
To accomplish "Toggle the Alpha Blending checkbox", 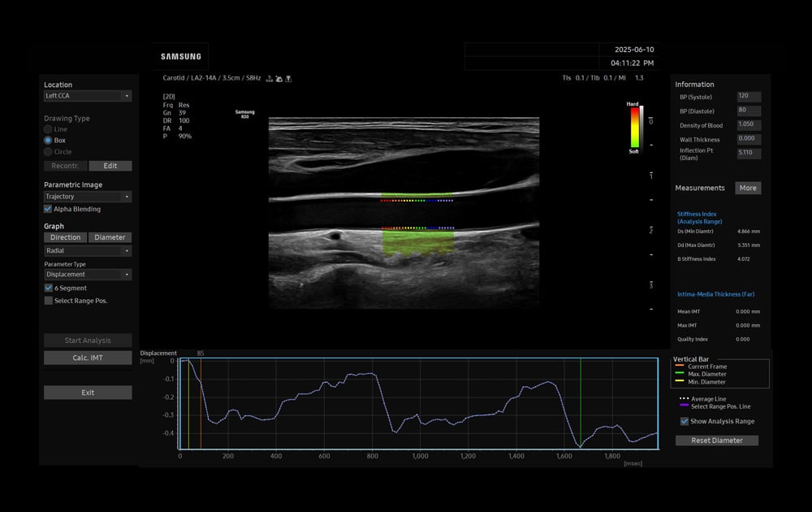I will coord(47,209).
